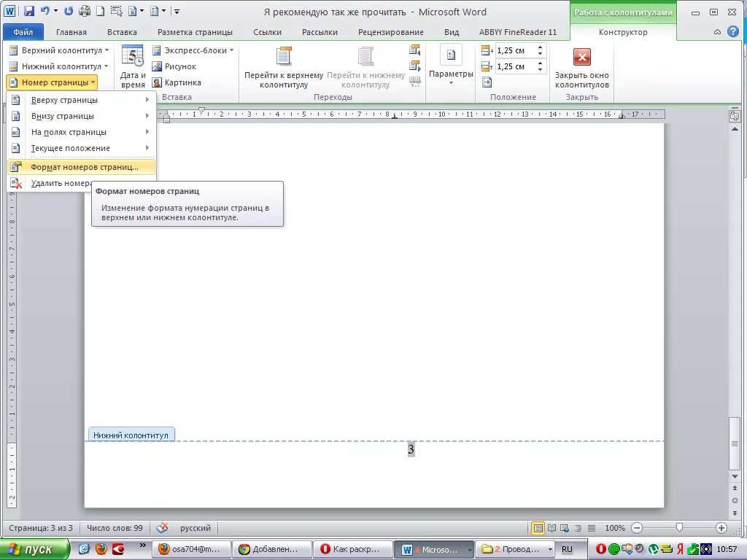
Task: Switch to Вставка tab
Action: (x=122, y=32)
